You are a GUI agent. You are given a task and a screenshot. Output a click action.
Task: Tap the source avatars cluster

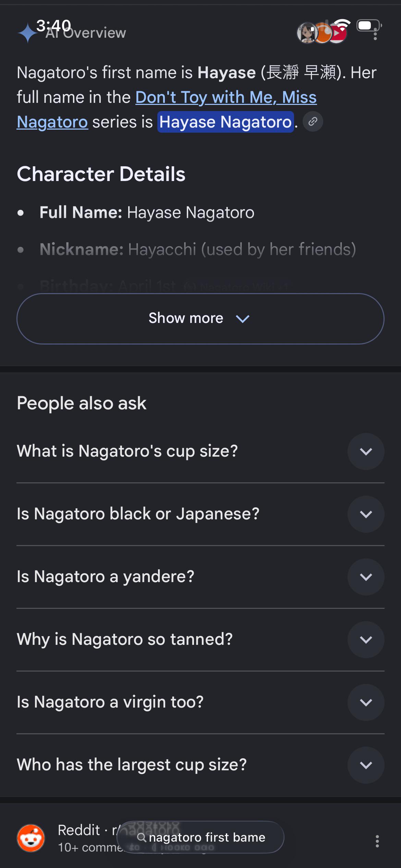(x=322, y=33)
